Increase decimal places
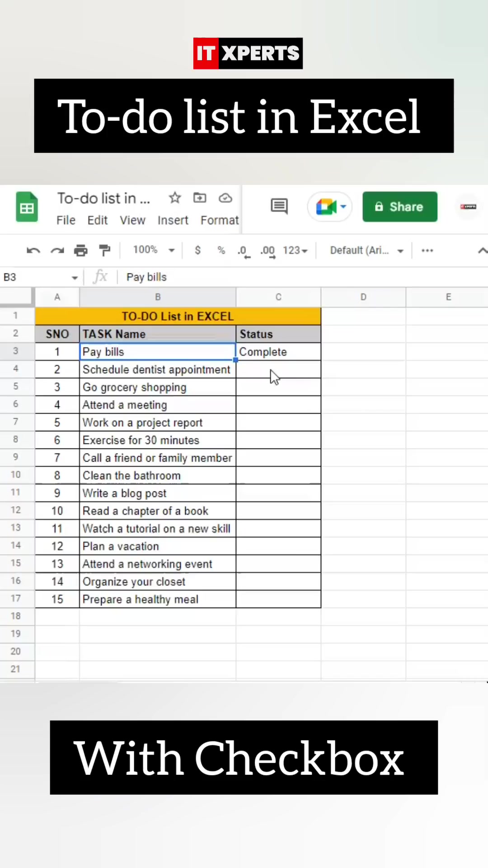Image resolution: width=488 pixels, height=868 pixels. click(x=267, y=251)
